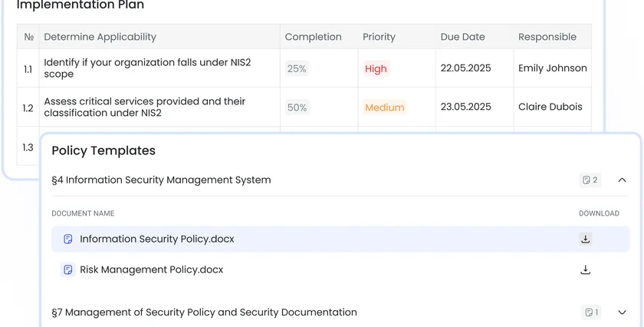Click the 50% completion indicator
This screenshot has width=644, height=327.
[x=297, y=107]
